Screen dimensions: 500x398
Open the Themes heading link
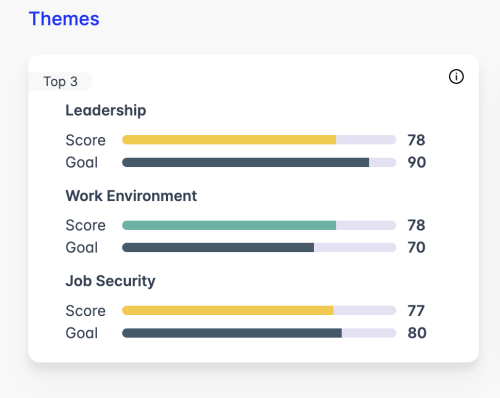pos(64,19)
